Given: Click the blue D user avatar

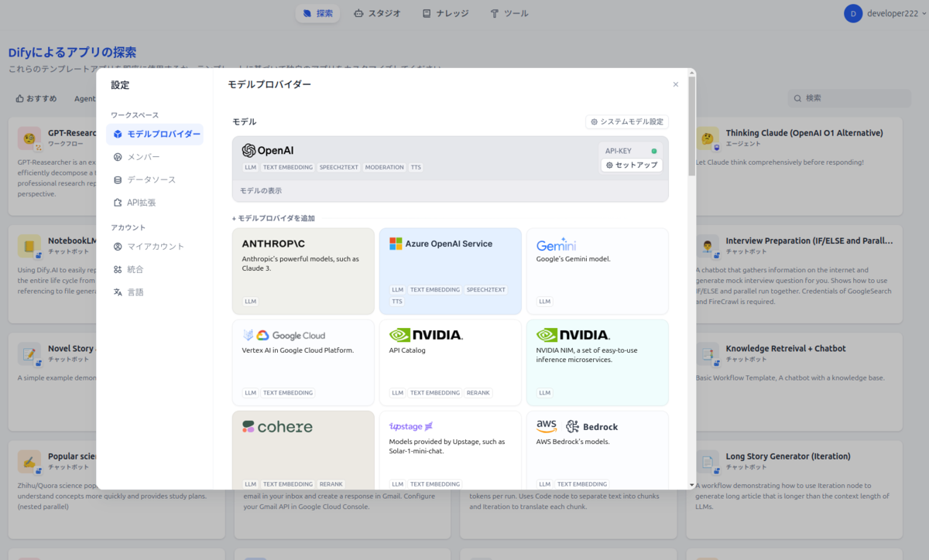Looking at the screenshot, I should click(853, 13).
